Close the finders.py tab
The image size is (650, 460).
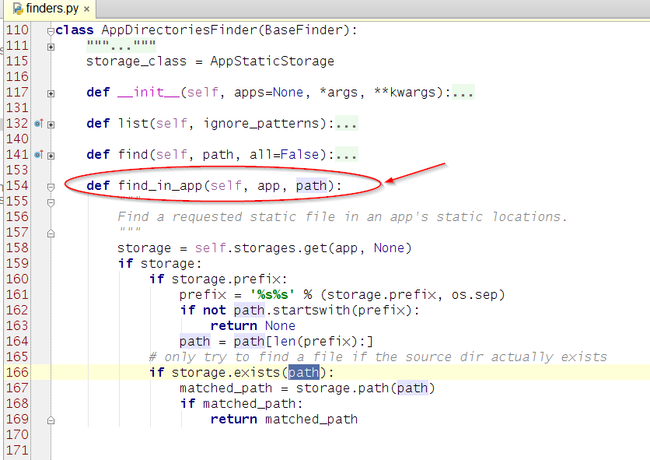point(87,9)
